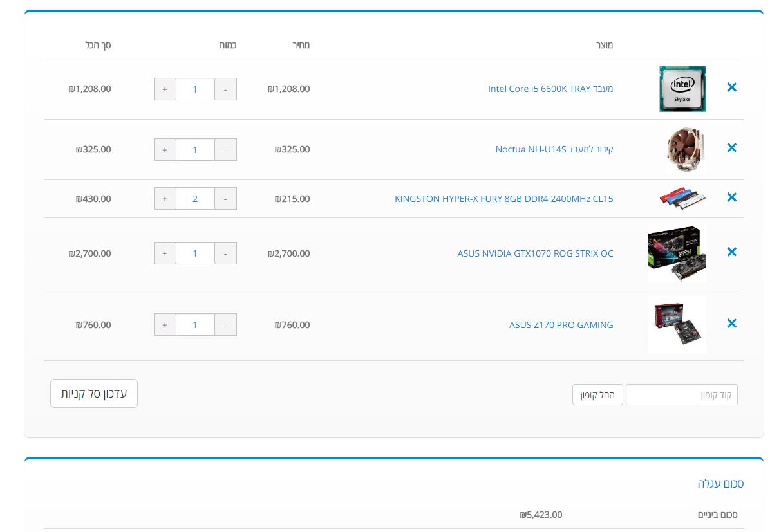Increase Intel Core i5 quantity with plus
This screenshot has height=532, width=770.
tap(165, 89)
